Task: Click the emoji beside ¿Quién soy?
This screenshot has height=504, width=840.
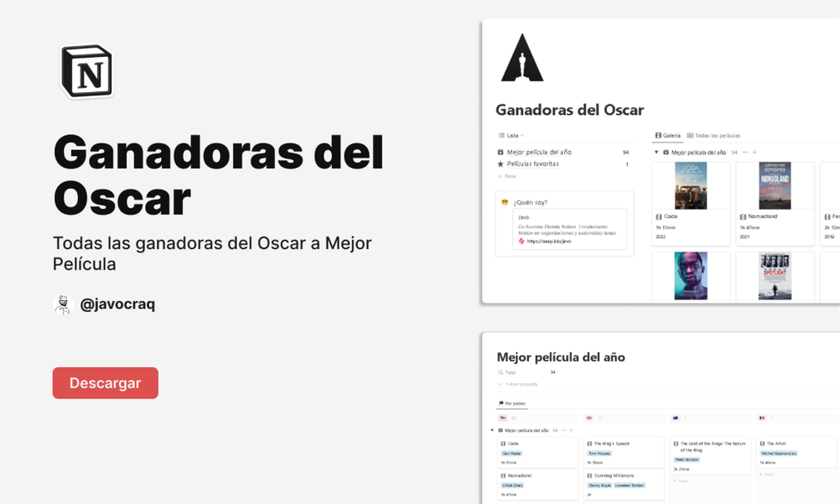Action: 505,202
